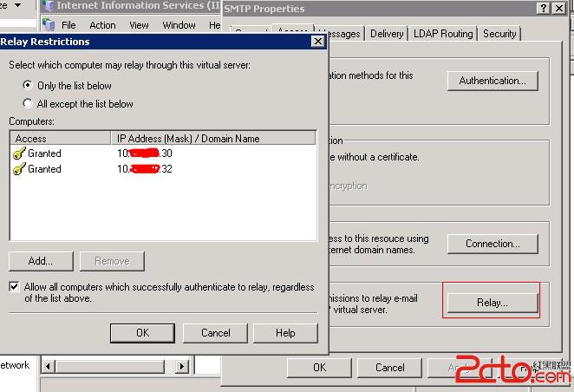
Task: Click the SMTP Properties help question-mark button
Action: (x=544, y=9)
